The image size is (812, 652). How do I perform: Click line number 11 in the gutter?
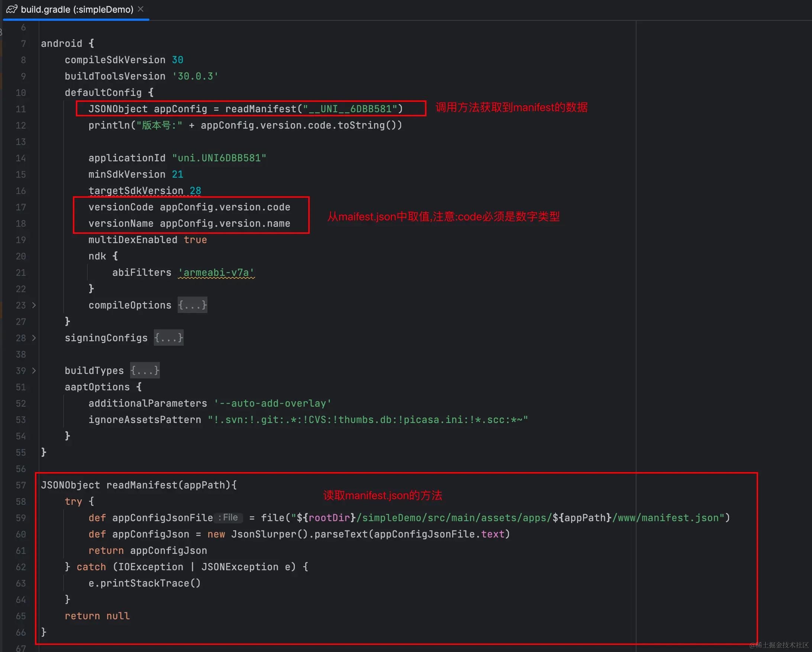(21, 109)
